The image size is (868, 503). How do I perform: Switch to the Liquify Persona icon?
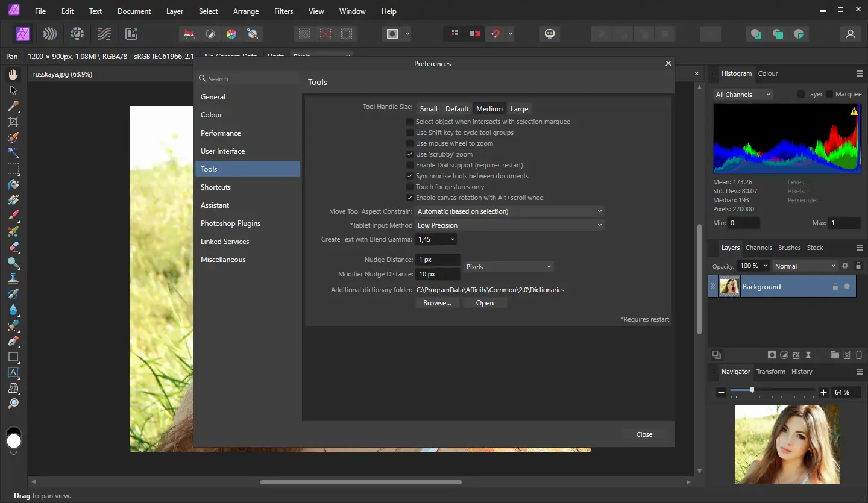50,34
